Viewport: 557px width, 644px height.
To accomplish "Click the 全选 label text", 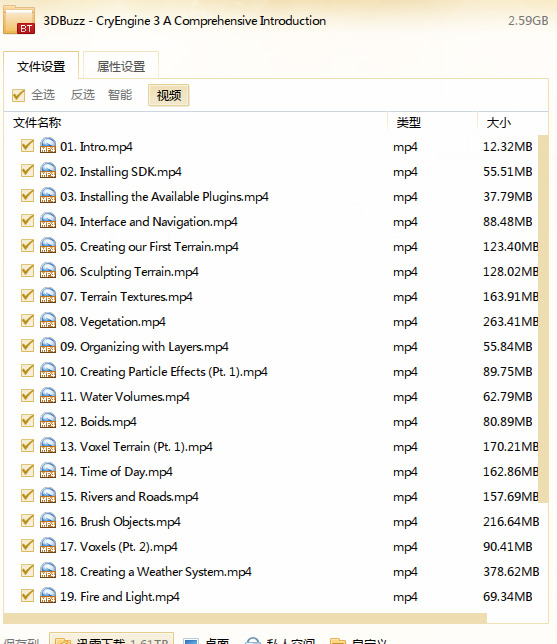I will point(43,95).
